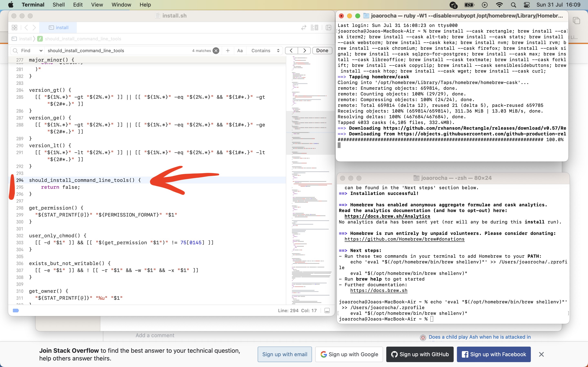Viewport: 588px width, 367px height.
Task: Open the Contains match-type dropdown
Action: (265, 51)
